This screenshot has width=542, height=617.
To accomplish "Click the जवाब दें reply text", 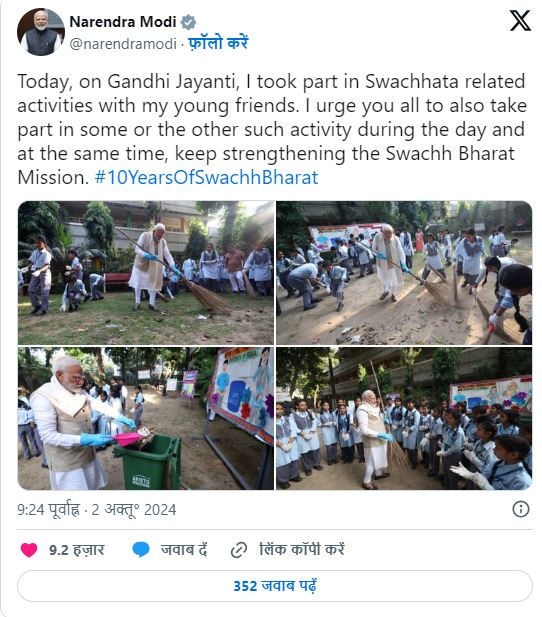I will [x=184, y=549].
